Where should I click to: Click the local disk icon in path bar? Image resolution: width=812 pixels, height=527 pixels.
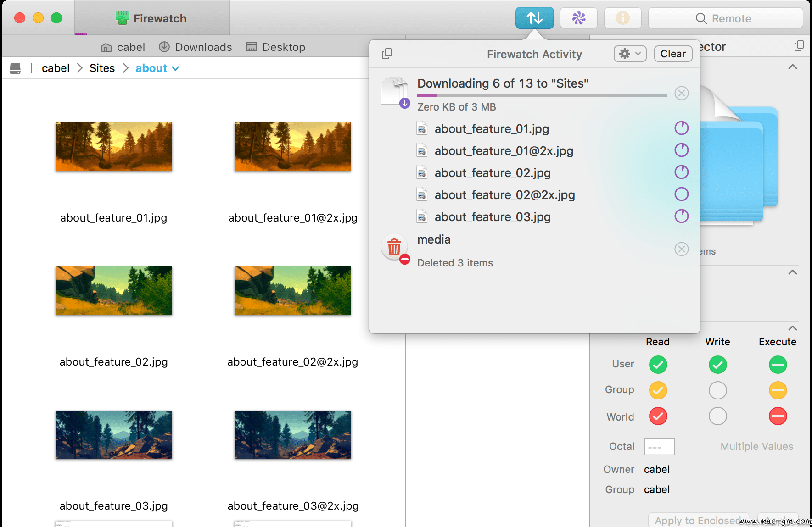coord(15,68)
